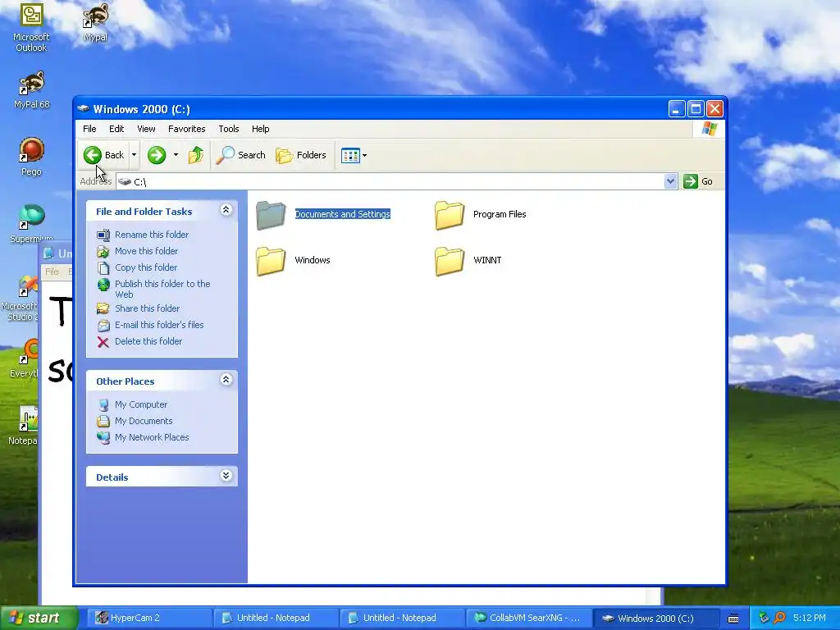
Task: Click E-mail this folder's files
Action: (159, 325)
